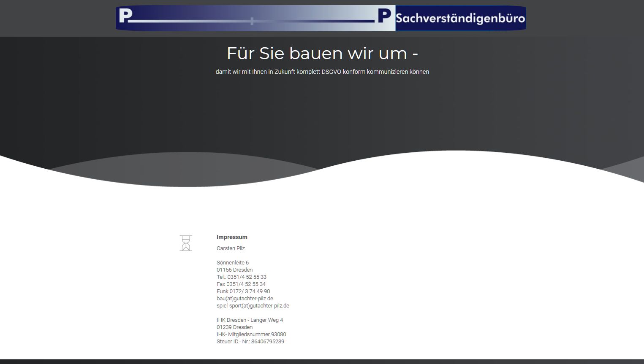Click the Steuer ID-Nr. line
The image size is (644, 364).
250,342
